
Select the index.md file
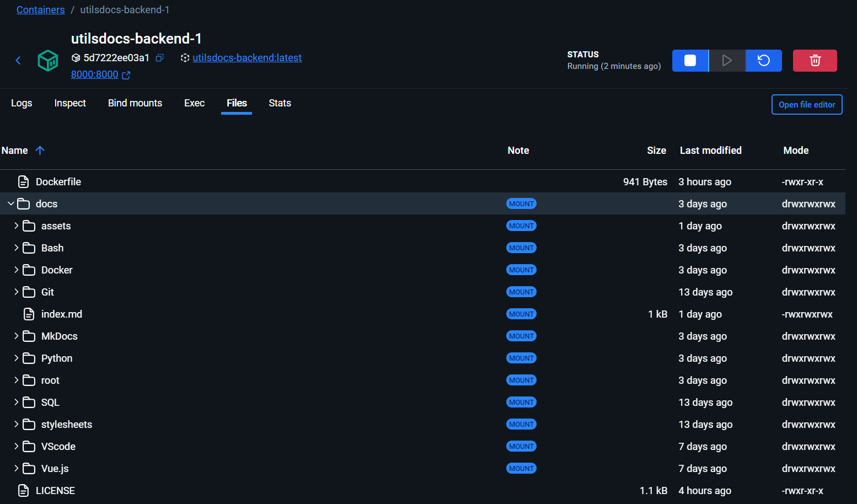(61, 314)
